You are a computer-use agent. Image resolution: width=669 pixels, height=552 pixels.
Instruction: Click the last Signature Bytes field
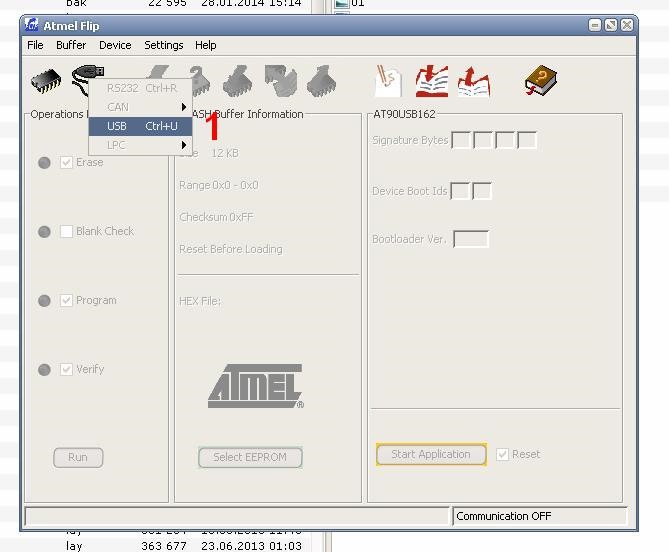527,140
